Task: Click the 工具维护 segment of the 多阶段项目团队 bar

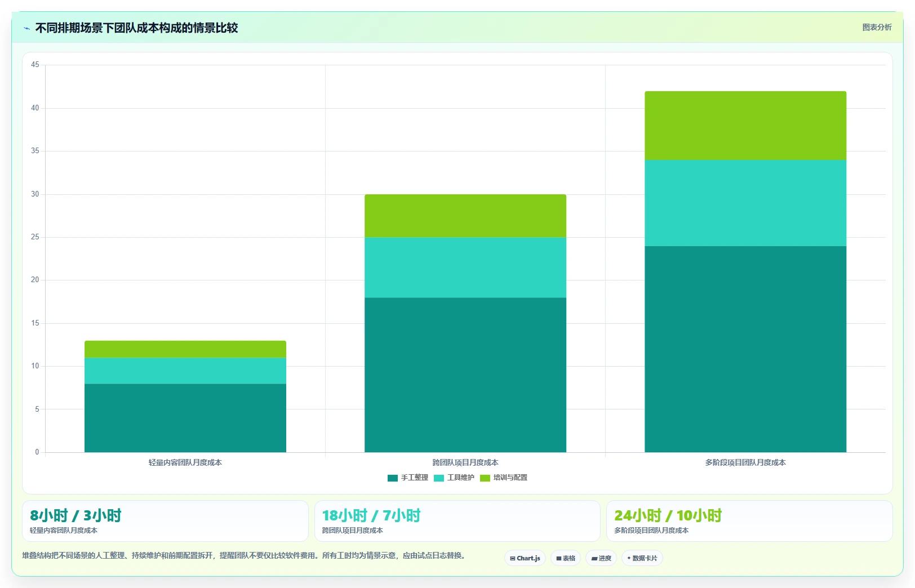Action: 745,203
